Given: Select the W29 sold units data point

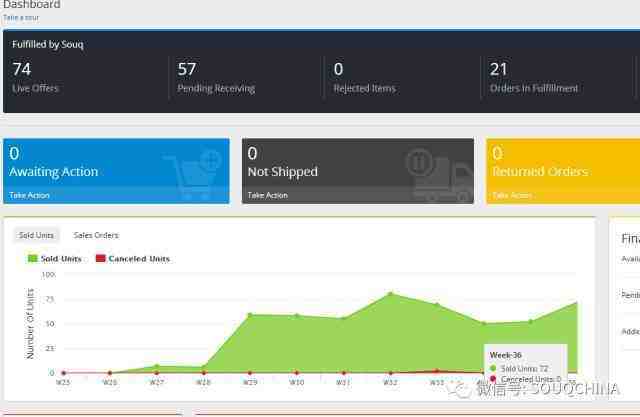Looking at the screenshot, I should coord(250,315).
